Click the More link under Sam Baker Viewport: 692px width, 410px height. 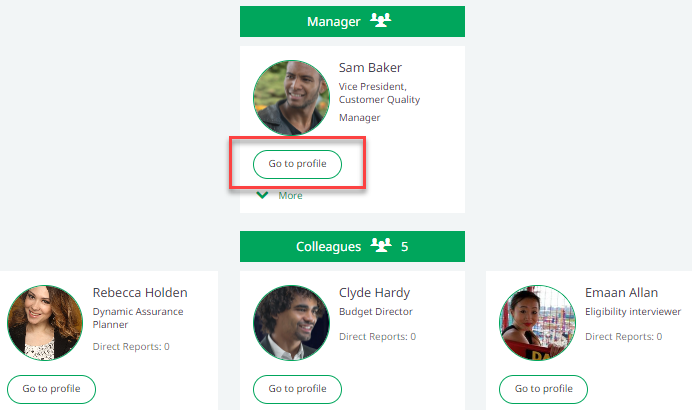[290, 195]
